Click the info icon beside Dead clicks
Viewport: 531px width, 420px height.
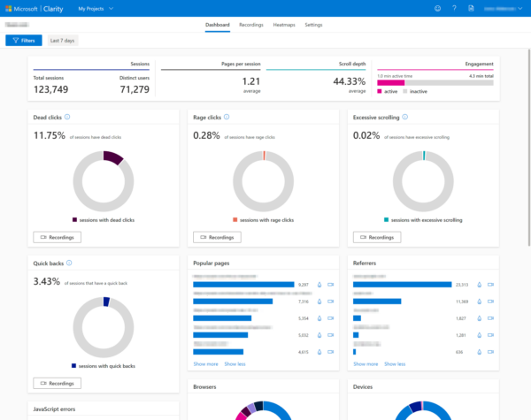pyautogui.click(x=68, y=117)
